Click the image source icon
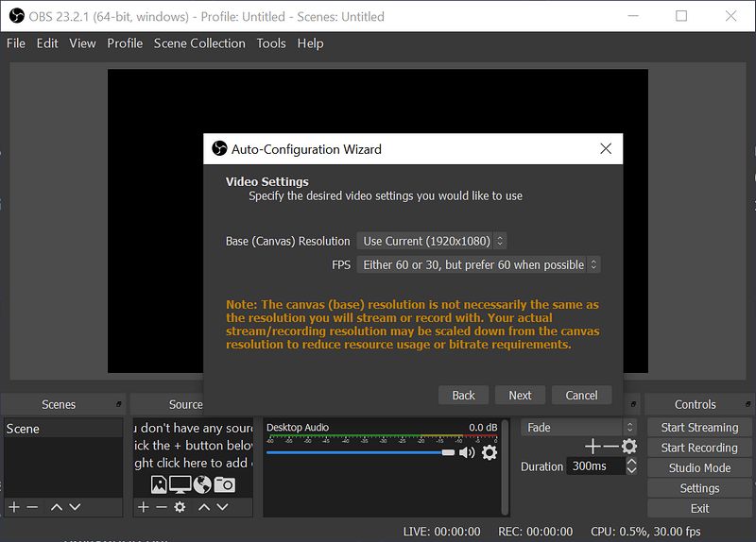This screenshot has height=542, width=756. tap(159, 484)
